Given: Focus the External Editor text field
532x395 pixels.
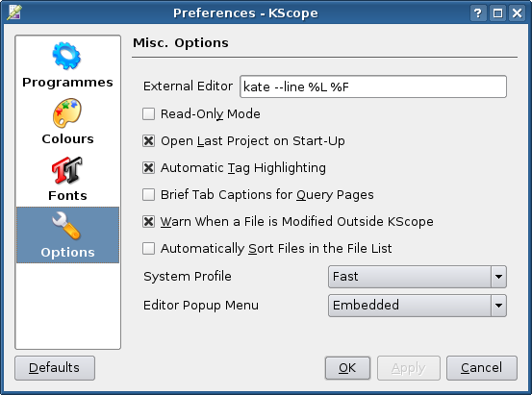Looking at the screenshot, I should click(x=373, y=86).
